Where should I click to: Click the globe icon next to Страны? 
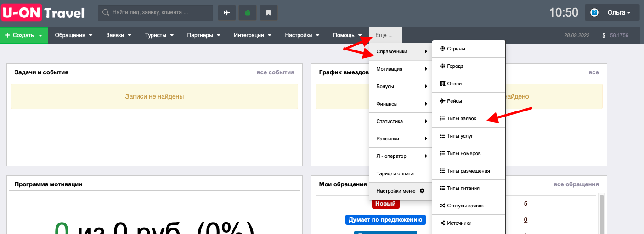(x=442, y=49)
